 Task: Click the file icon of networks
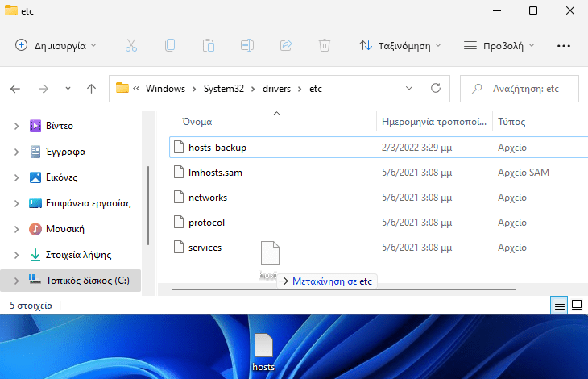coord(179,198)
